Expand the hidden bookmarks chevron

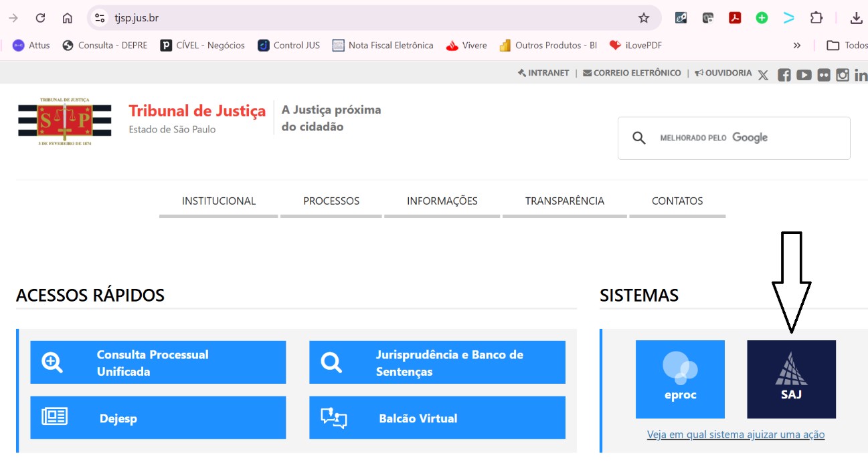pyautogui.click(x=796, y=45)
